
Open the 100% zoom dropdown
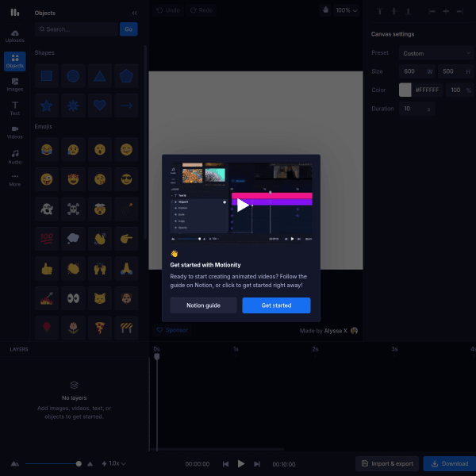[346, 10]
